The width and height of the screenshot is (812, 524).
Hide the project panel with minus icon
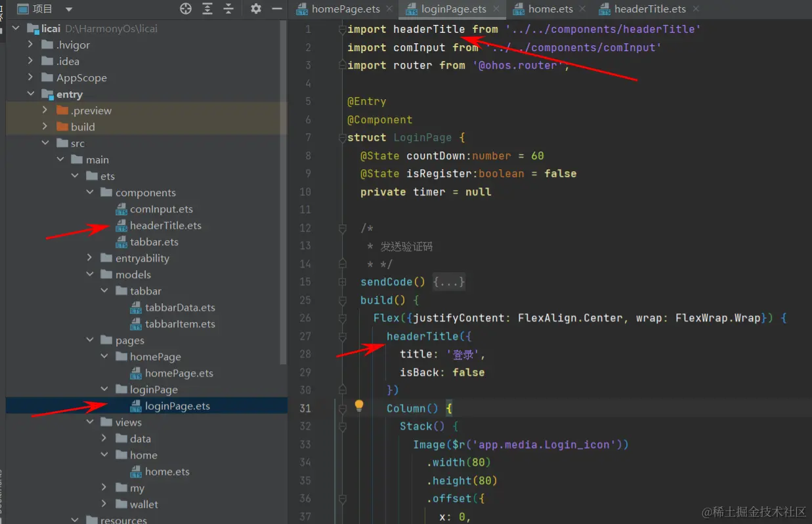pos(277,9)
